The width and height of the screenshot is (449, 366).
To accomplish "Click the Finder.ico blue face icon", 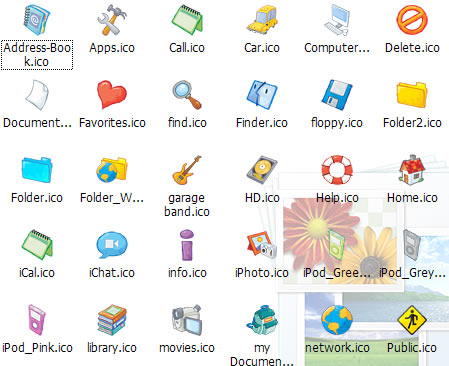I will click(262, 95).
